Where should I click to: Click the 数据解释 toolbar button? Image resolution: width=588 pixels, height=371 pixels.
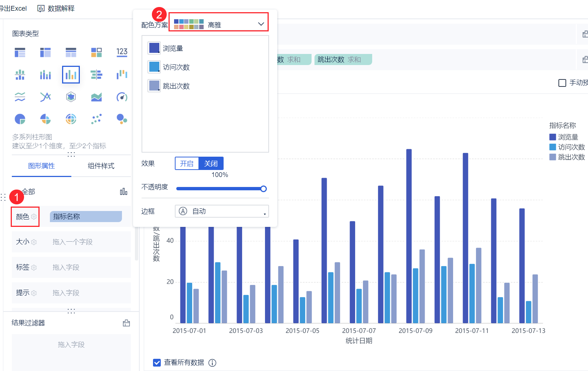(x=56, y=8)
